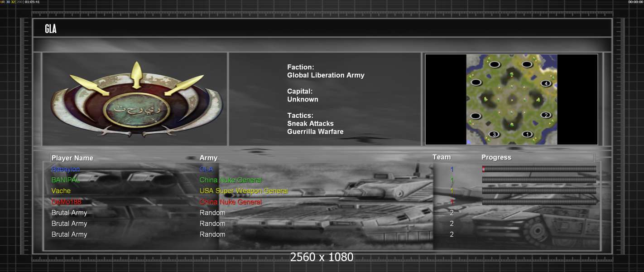
Task: Click the elapsed time counter in top-left
Action: pos(32,2)
